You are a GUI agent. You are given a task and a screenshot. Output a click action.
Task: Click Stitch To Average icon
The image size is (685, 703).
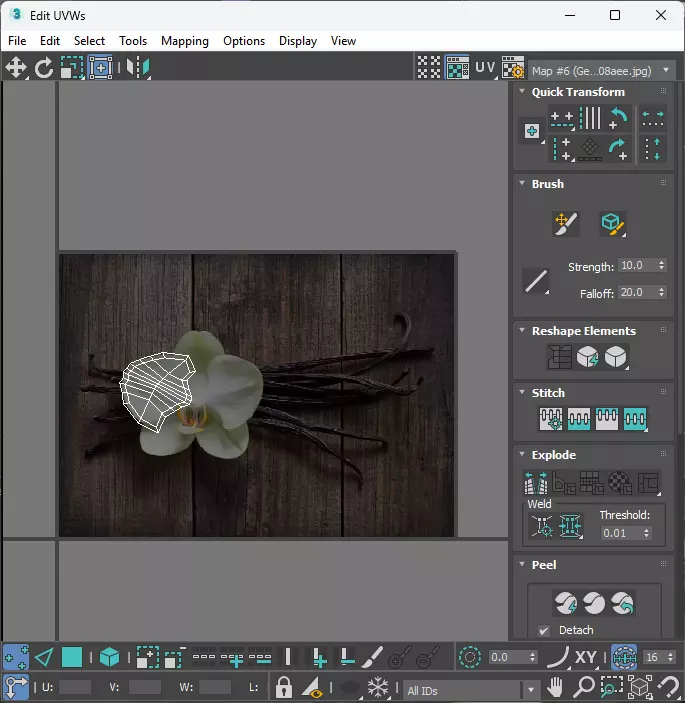click(x=579, y=419)
